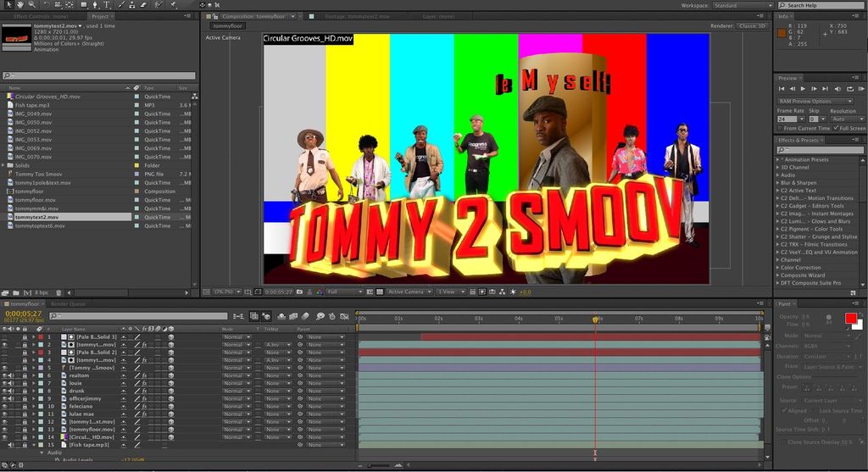Jump to first frame in Preview

782,88
